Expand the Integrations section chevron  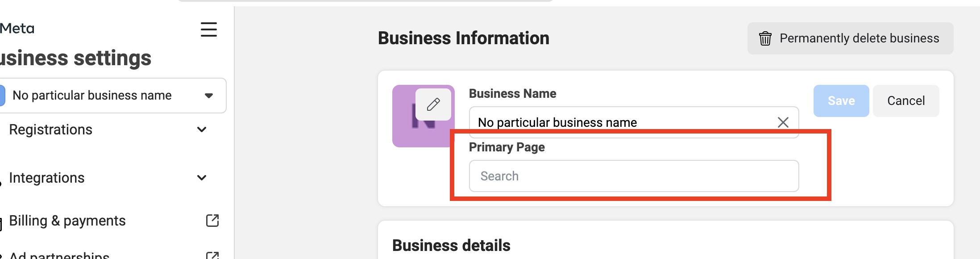coord(202,178)
